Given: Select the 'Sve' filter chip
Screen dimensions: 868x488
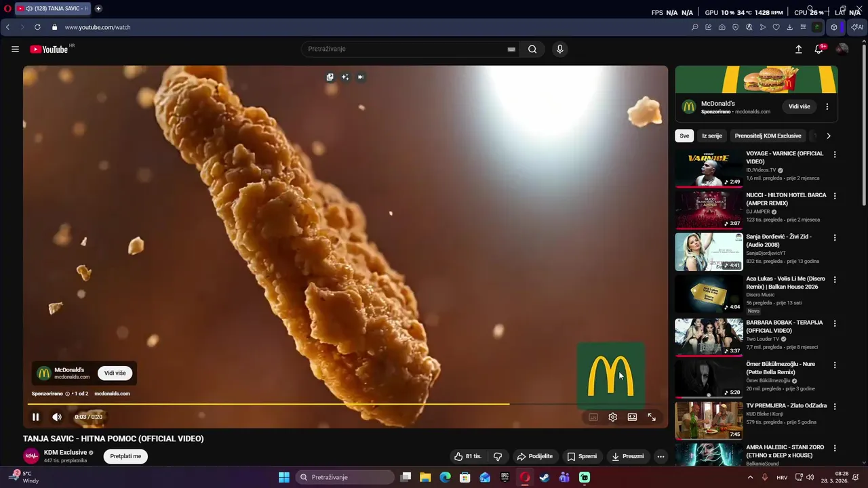Looking at the screenshot, I should pyautogui.click(x=684, y=136).
